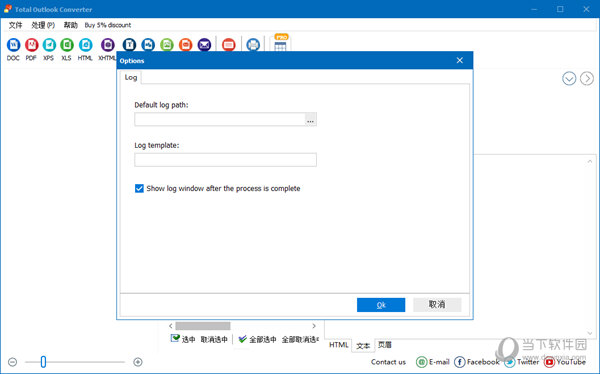Click 全部取消选中 button
This screenshot has width=600, height=374.
pos(300,340)
